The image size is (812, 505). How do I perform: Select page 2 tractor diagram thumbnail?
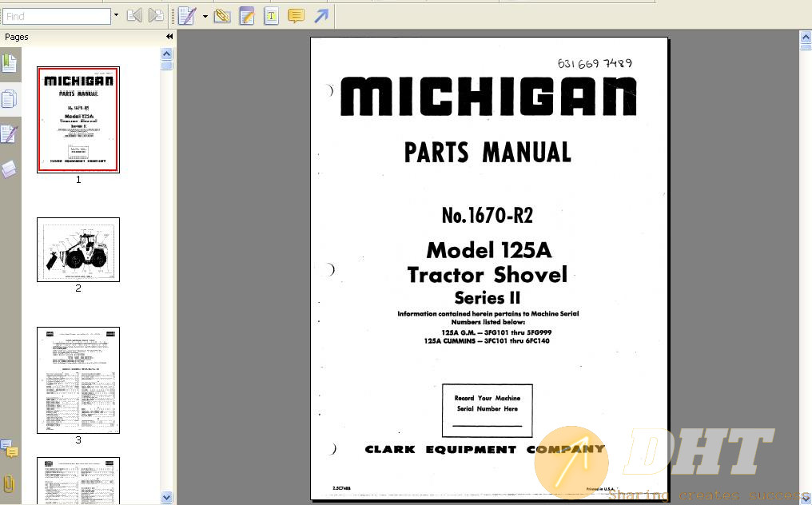tap(78, 249)
